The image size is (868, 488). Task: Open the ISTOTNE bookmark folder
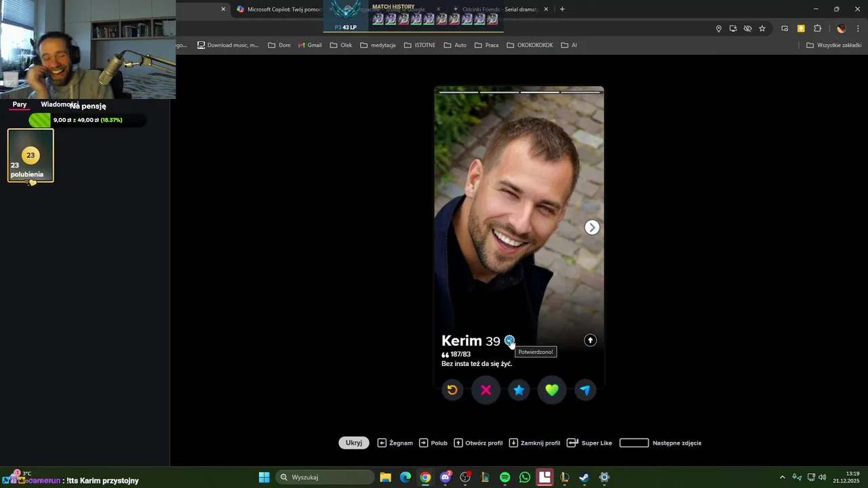click(x=420, y=45)
